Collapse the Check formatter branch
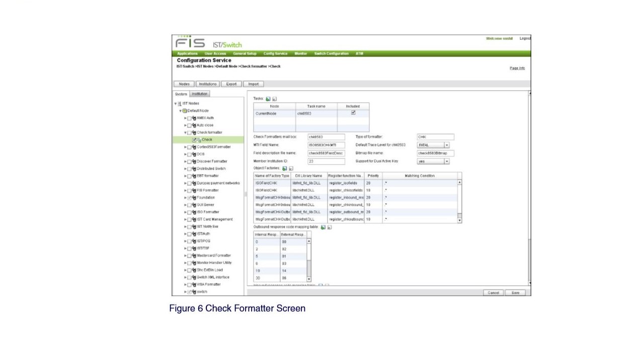 coord(185,133)
